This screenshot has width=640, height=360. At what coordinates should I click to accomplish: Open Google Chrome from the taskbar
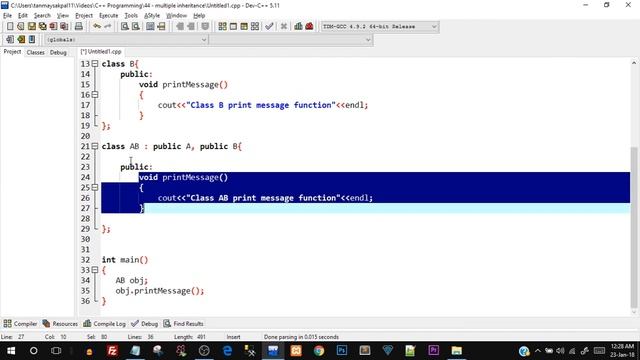click(319, 351)
